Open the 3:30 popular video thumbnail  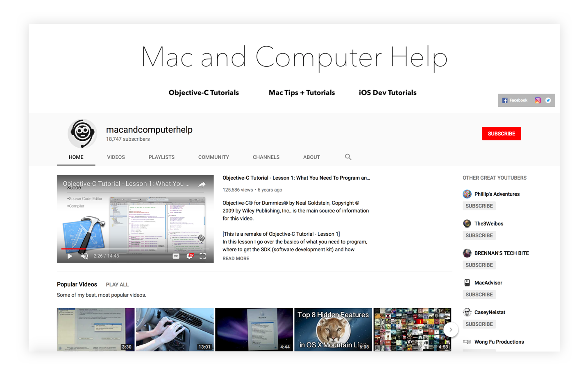(95, 329)
